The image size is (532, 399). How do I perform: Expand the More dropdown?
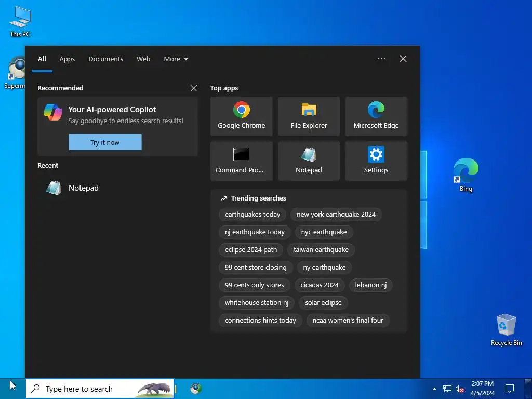tap(176, 59)
